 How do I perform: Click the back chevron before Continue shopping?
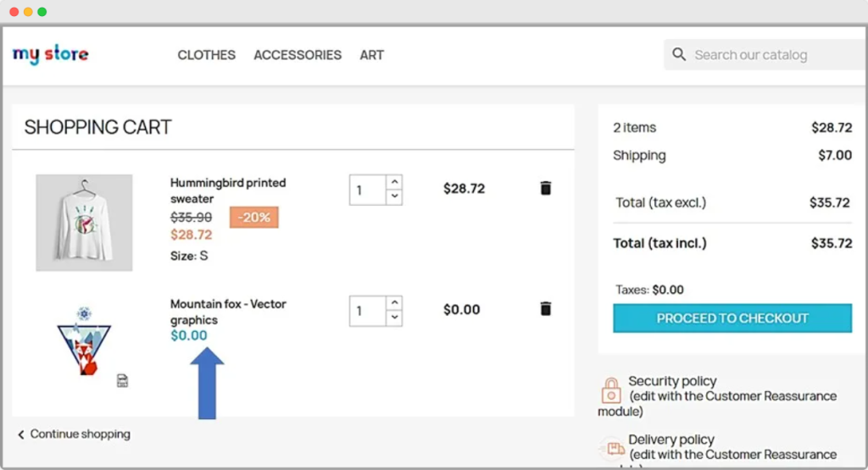pos(21,434)
